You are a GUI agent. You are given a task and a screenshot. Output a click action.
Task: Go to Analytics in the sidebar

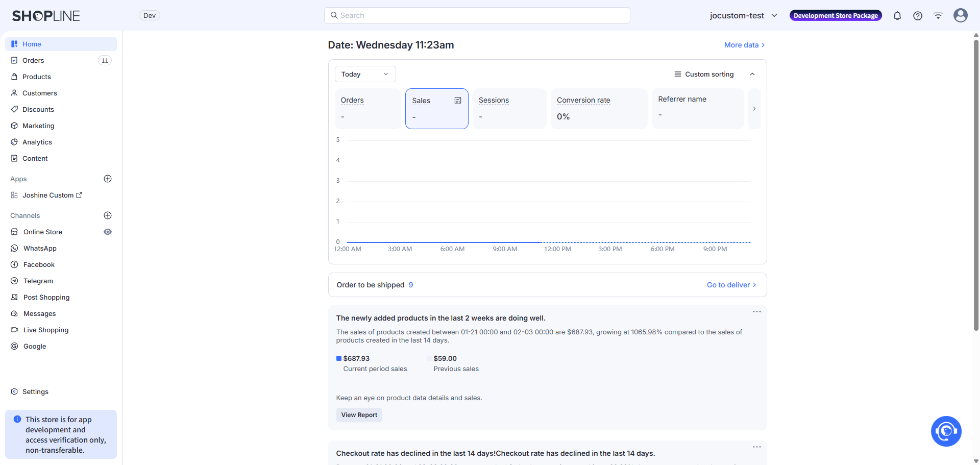pos(37,142)
